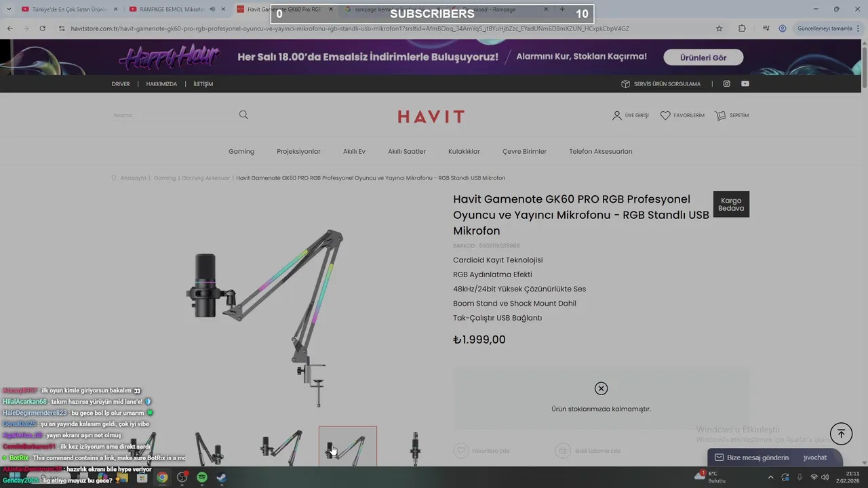This screenshot has width=868, height=488.
Task: Click the İstek Listeme Ekle icon
Action: click(x=563, y=451)
